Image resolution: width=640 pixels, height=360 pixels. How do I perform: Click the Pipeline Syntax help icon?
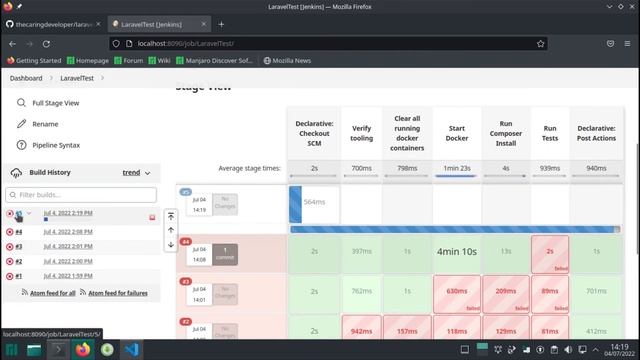(21, 145)
